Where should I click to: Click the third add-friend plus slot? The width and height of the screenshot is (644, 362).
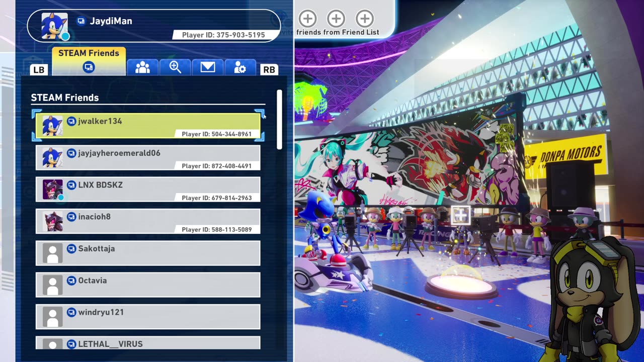point(364,19)
